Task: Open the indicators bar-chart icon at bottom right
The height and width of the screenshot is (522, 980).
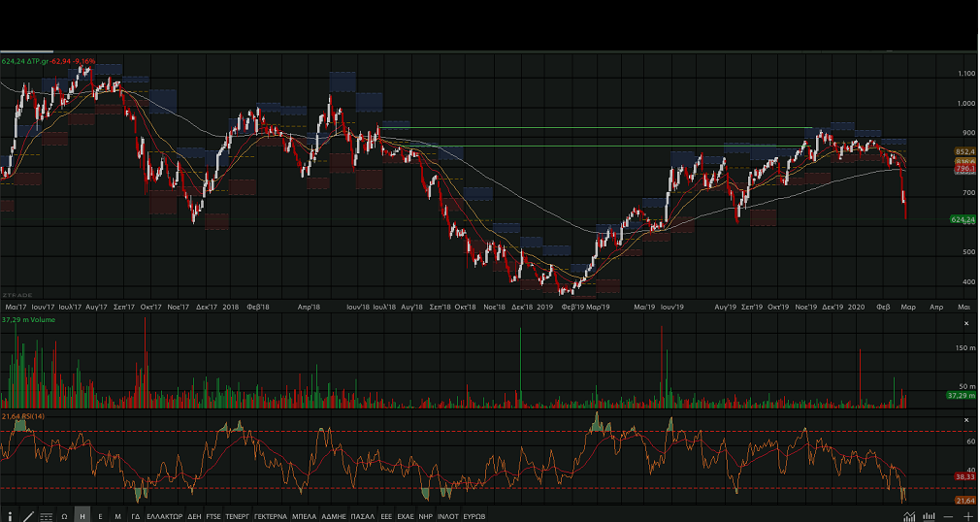Action: coord(929,516)
